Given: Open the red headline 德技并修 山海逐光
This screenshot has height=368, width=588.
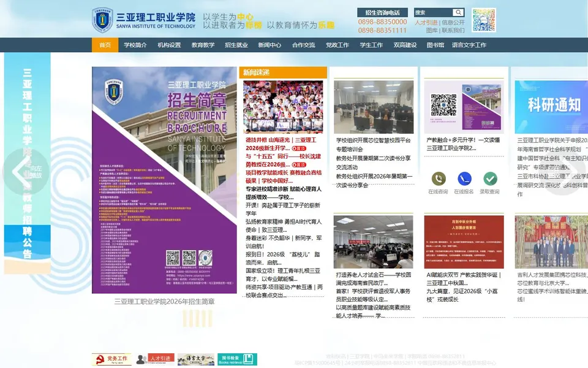Looking at the screenshot, I should coord(281,144).
